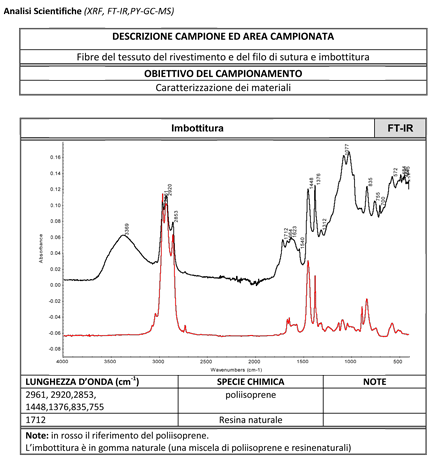Click the 1376 peak label on the spectrum

[x=318, y=179]
